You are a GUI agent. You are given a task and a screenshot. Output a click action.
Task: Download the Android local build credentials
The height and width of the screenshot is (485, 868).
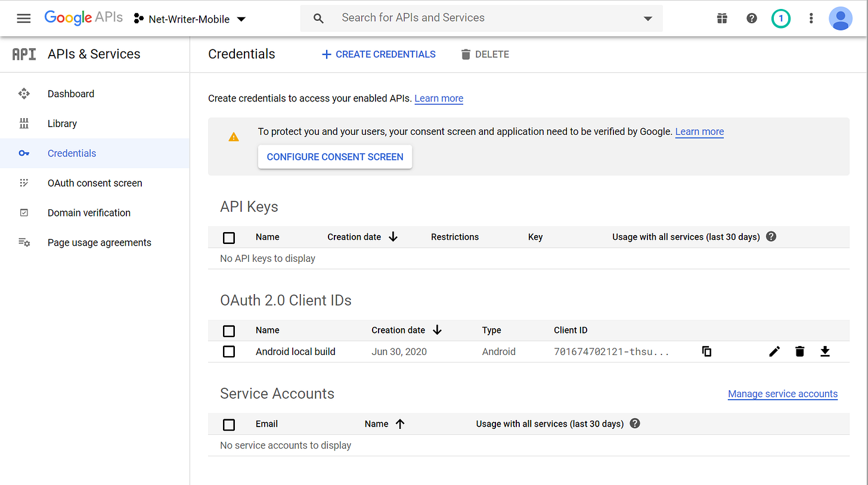[x=825, y=351]
